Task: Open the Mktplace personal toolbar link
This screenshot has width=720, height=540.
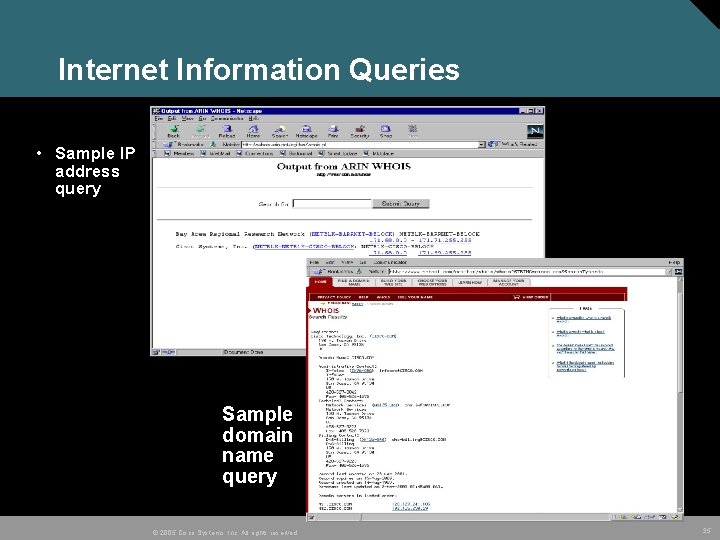Action: point(379,153)
